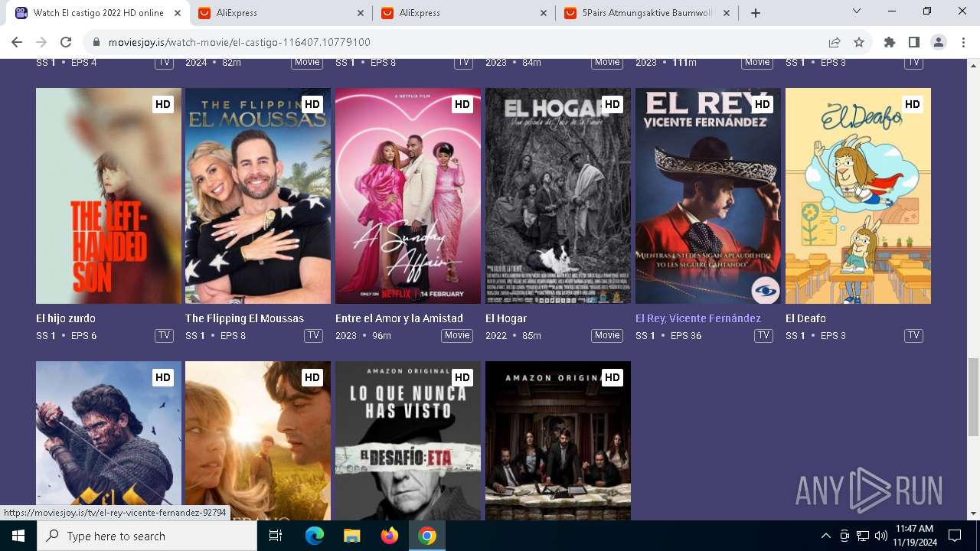Launch Firefox from taskbar
This screenshot has height=551, width=980.
pyautogui.click(x=390, y=536)
